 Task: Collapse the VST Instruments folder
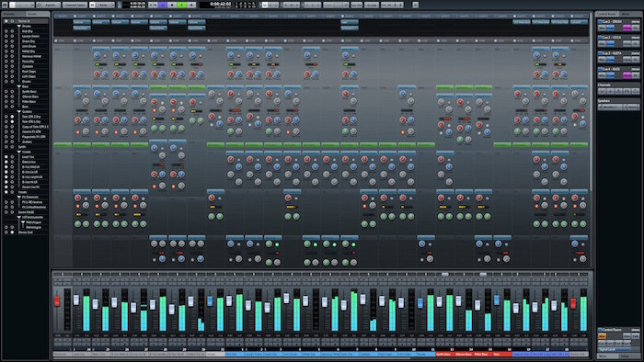(x=19, y=217)
